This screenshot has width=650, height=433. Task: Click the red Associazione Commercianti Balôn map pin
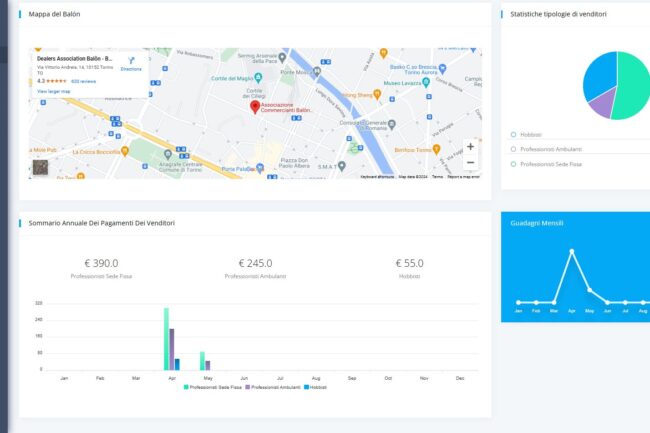[254, 106]
